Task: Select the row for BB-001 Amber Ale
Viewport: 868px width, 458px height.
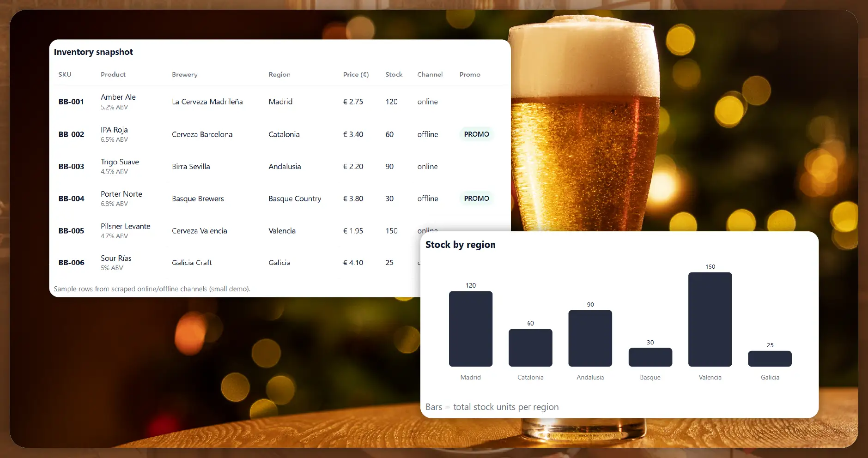Action: 231,102
